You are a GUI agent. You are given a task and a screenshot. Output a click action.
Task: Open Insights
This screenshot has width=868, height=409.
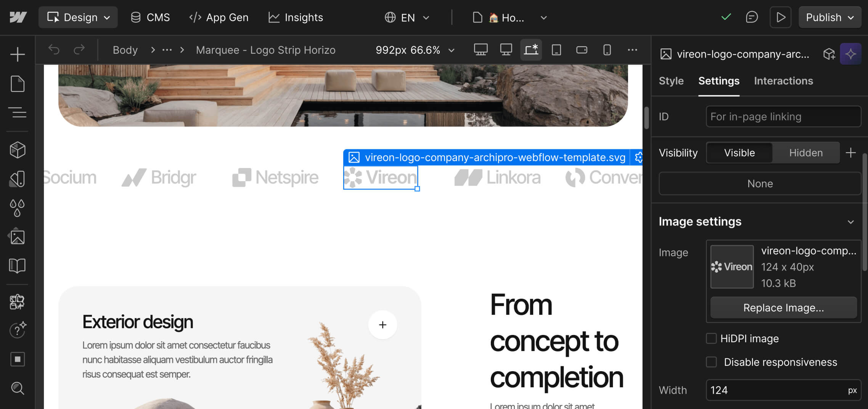pyautogui.click(x=296, y=17)
